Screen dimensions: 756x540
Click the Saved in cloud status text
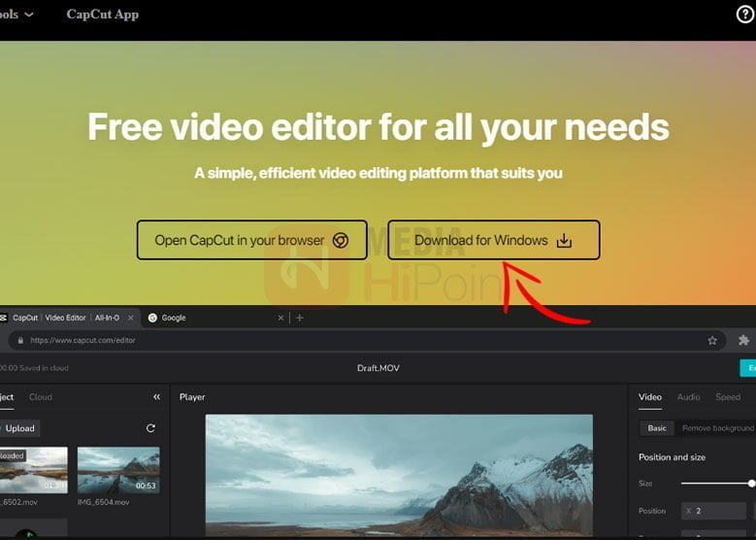tap(44, 368)
